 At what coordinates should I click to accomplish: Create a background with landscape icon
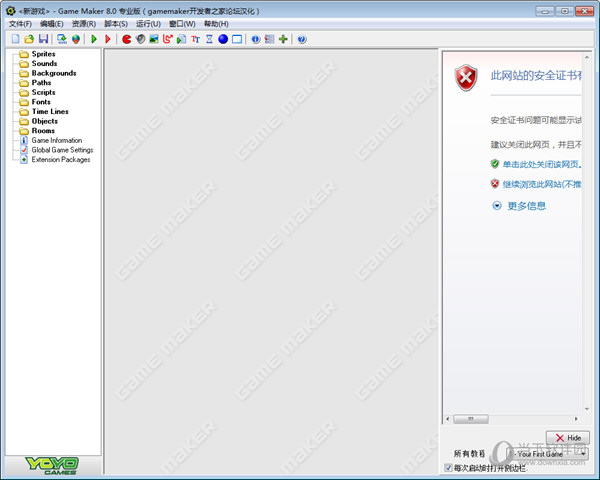[154, 39]
